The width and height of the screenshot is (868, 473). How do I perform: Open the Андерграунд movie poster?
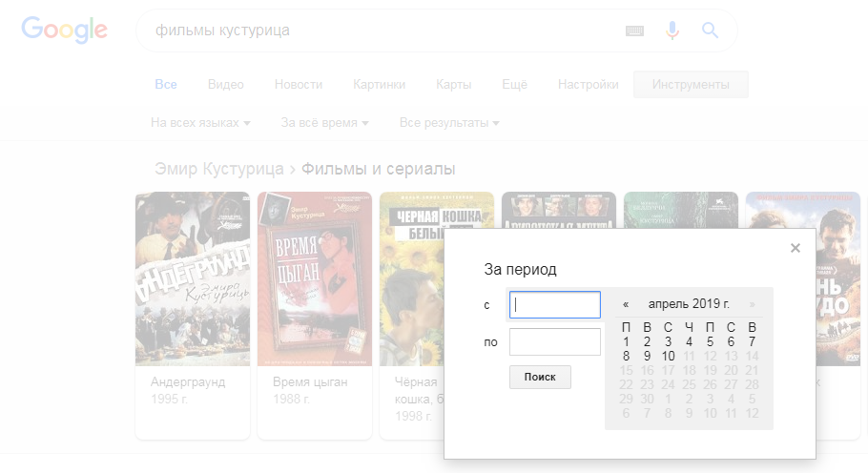[x=193, y=278]
